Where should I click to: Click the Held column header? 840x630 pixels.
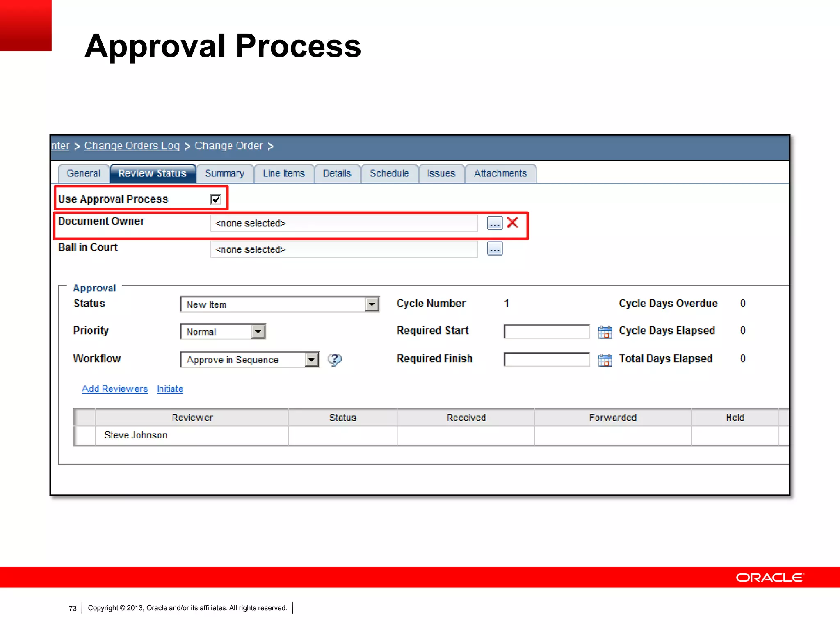coord(735,418)
